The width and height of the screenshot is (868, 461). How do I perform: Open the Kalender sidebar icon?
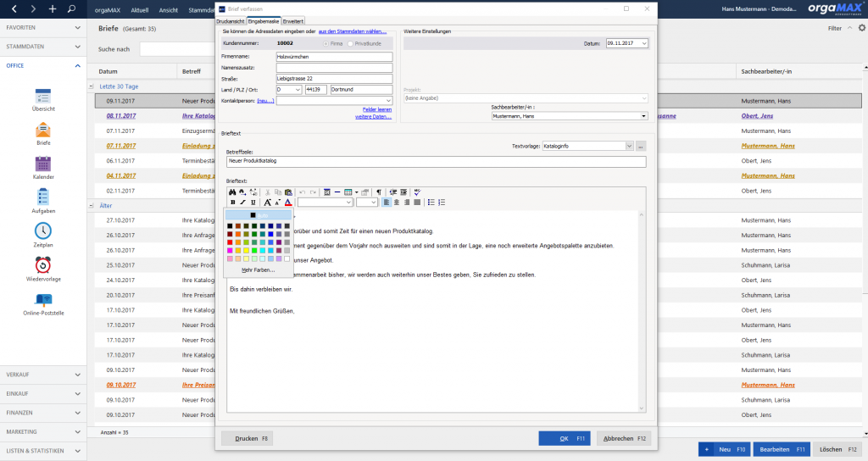point(43,168)
